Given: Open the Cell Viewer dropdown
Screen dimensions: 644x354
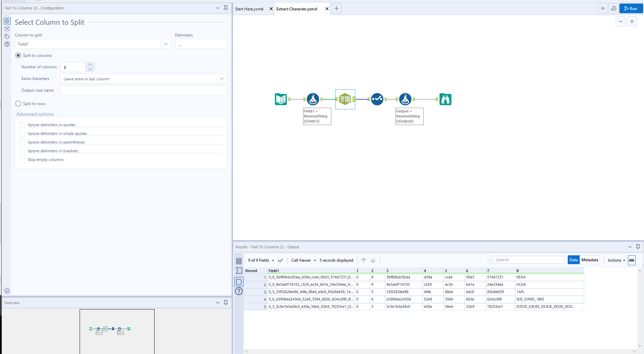Looking at the screenshot, I should 303,260.
